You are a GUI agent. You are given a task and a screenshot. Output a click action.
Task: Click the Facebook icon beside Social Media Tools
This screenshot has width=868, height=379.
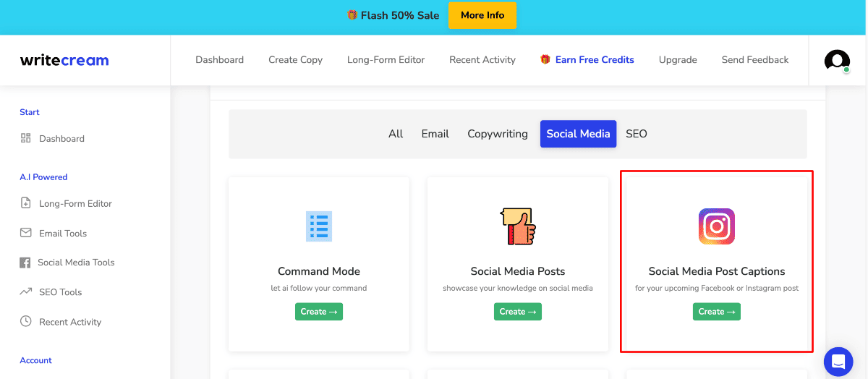click(25, 263)
